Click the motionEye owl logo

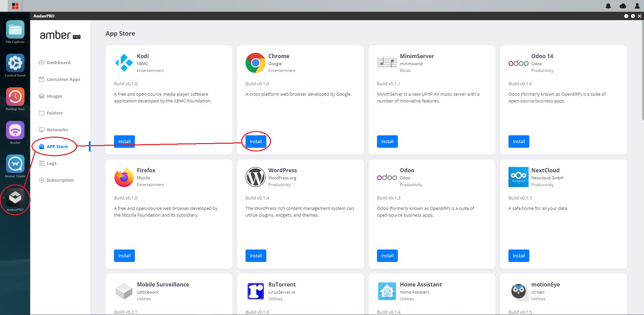coord(519,291)
